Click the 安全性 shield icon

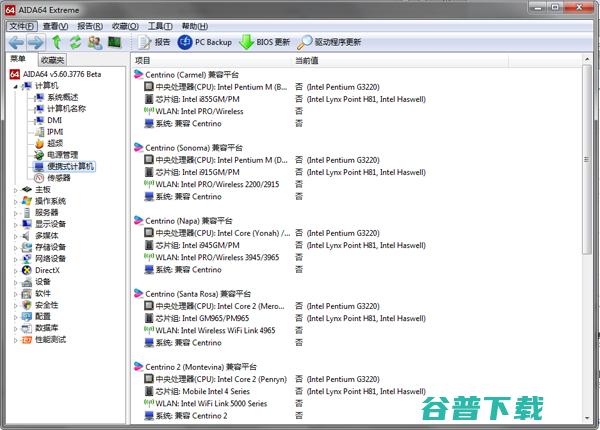pyautogui.click(x=27, y=305)
